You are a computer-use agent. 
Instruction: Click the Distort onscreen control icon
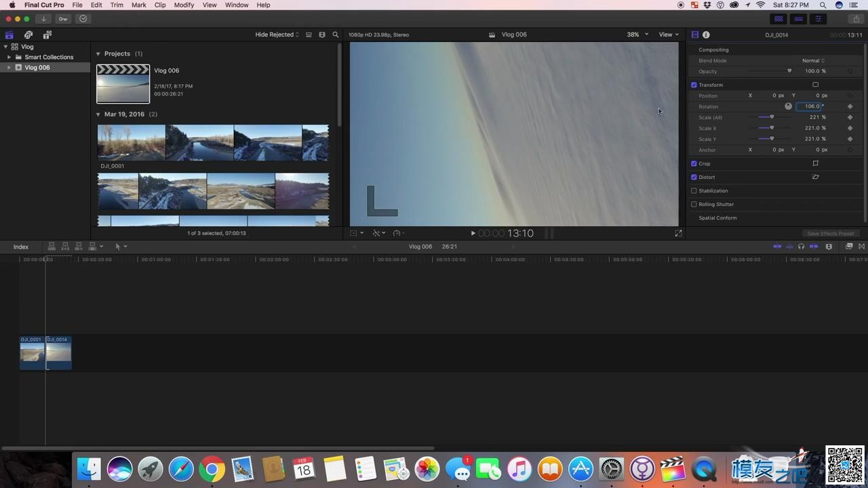click(x=815, y=177)
